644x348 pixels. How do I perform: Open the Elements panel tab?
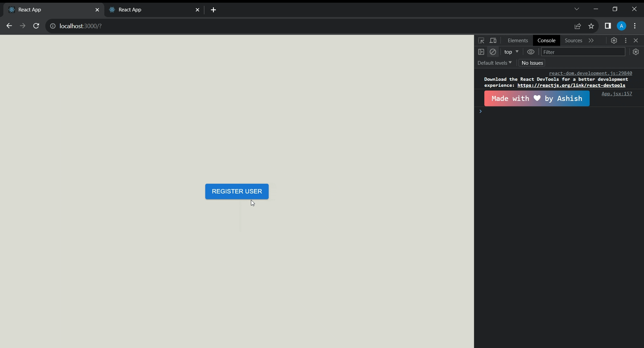coord(518,41)
